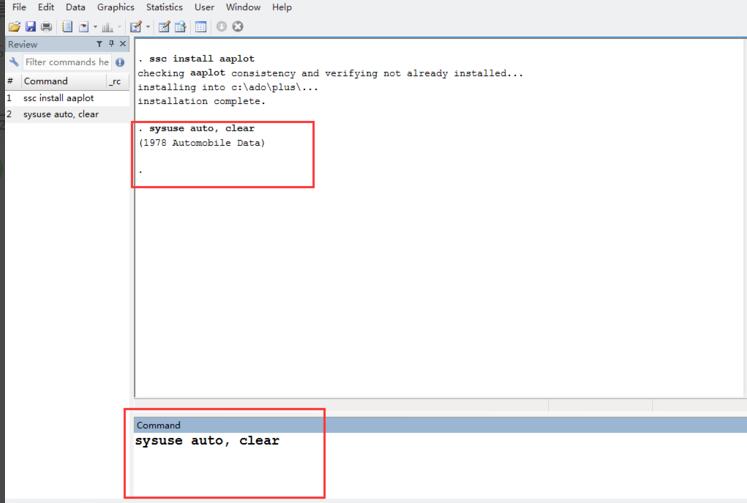Image resolution: width=747 pixels, height=503 pixels.
Task: Click the '_rc' column header in Review
Action: pos(117,81)
